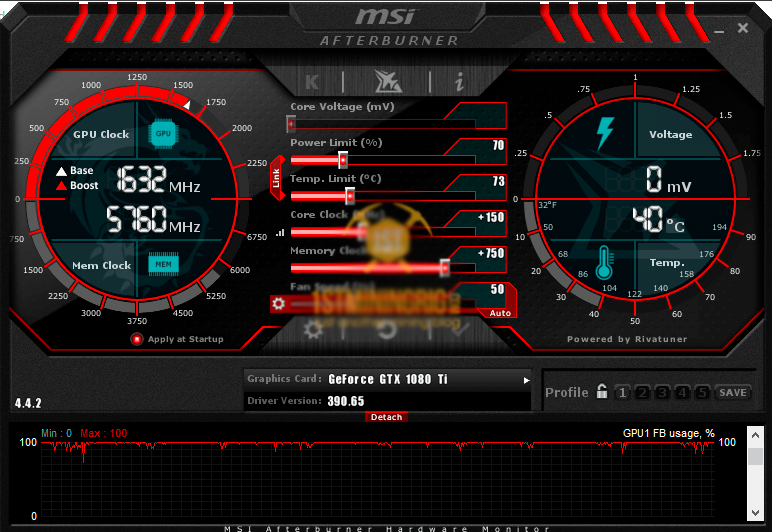Minimize the Afterburner window
772x532 pixels.
click(x=719, y=31)
